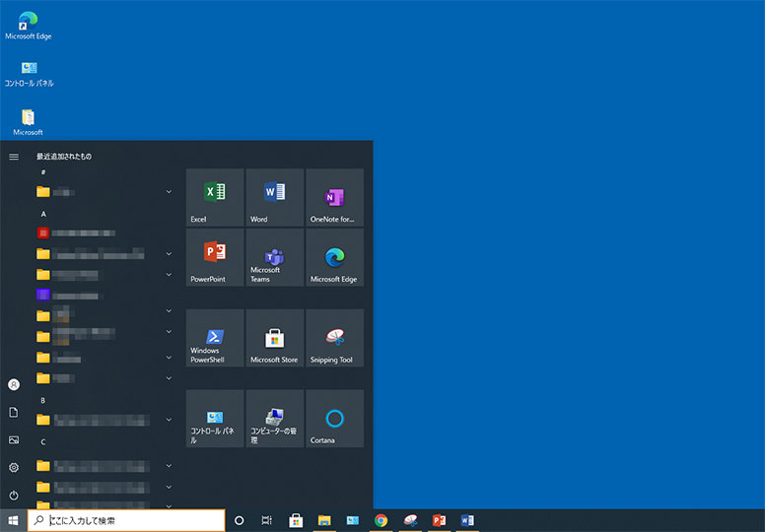Click the user account icon in the Start sidebar
Screen dimensions: 765x532
coord(14,385)
